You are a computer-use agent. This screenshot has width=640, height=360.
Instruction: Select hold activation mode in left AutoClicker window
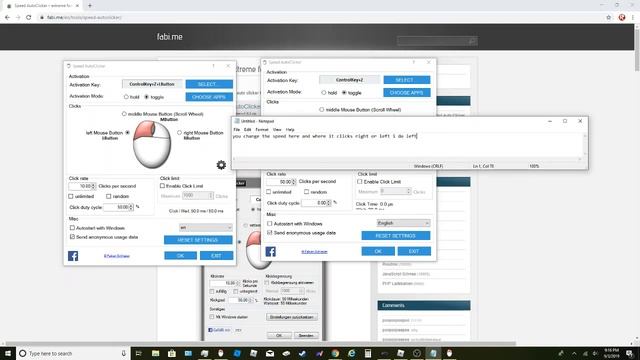coord(126,97)
